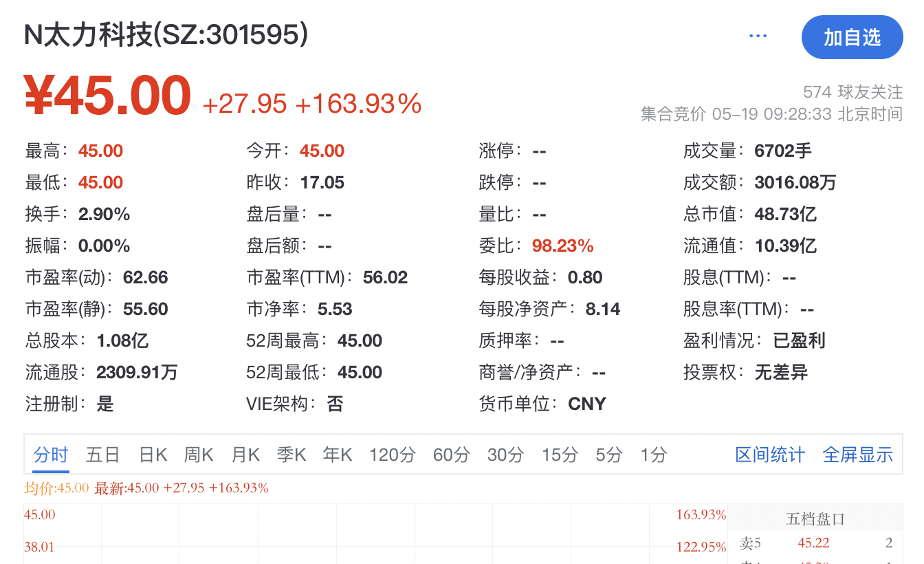Choose the 60分 interval tab

point(452,455)
